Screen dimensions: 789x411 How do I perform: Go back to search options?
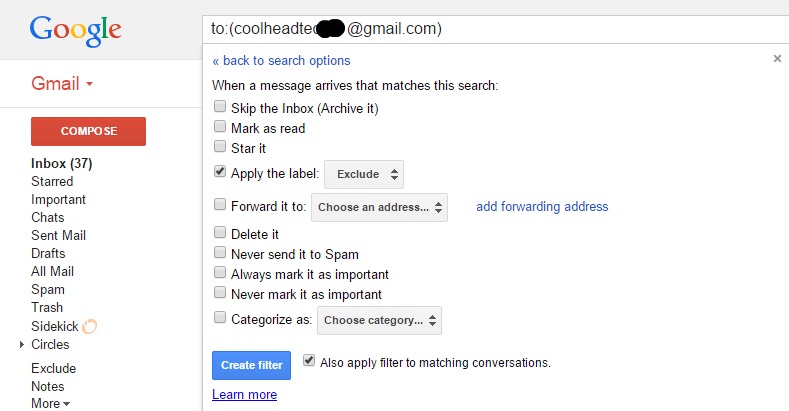tap(281, 61)
